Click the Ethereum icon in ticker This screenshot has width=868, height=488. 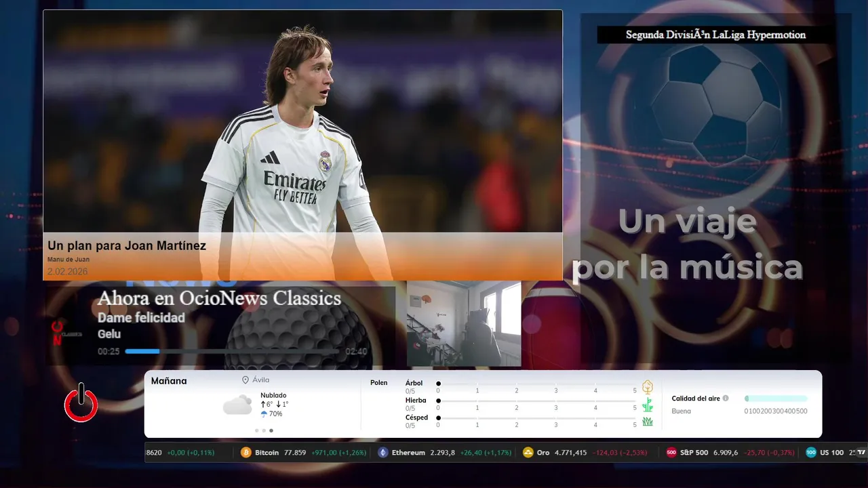point(383,453)
